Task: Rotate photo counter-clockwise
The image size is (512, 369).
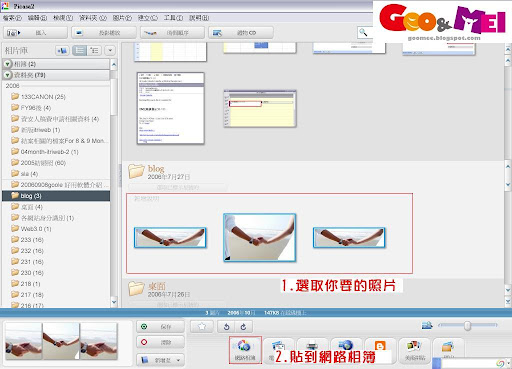Action: pyautogui.click(x=226, y=327)
